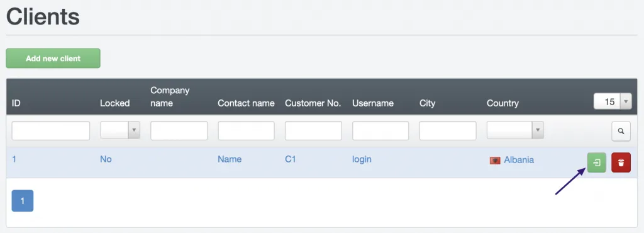Open the Locked filter dropdown
This screenshot has width=644, height=233.
click(120, 131)
